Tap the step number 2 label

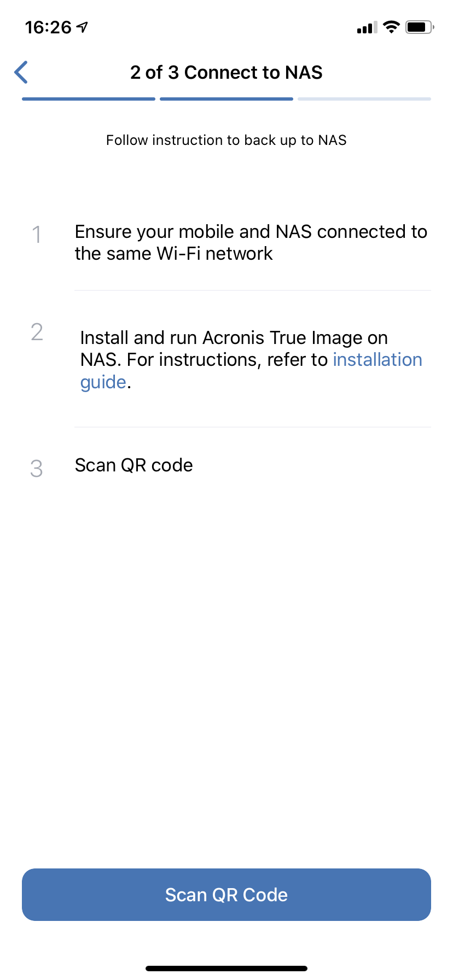[37, 332]
